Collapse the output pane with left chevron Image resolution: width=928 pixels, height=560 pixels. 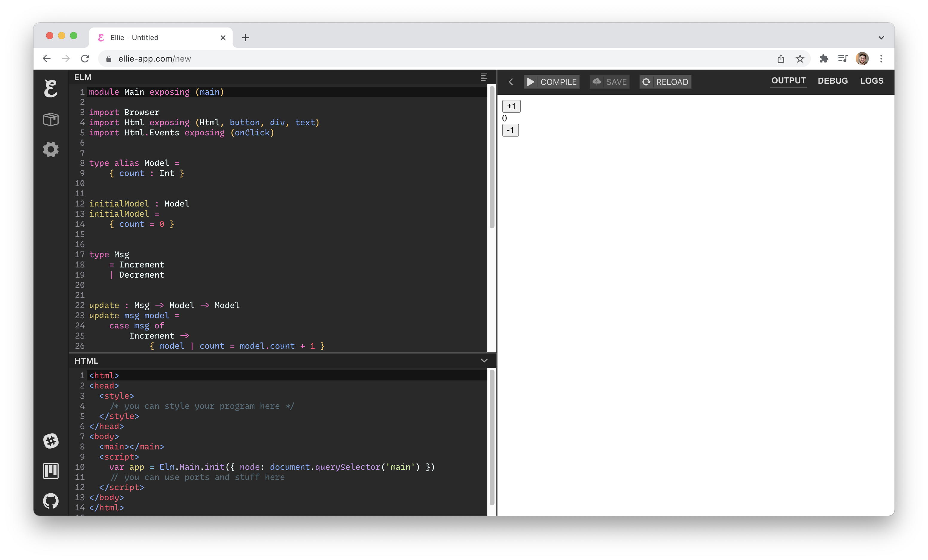tap(511, 82)
